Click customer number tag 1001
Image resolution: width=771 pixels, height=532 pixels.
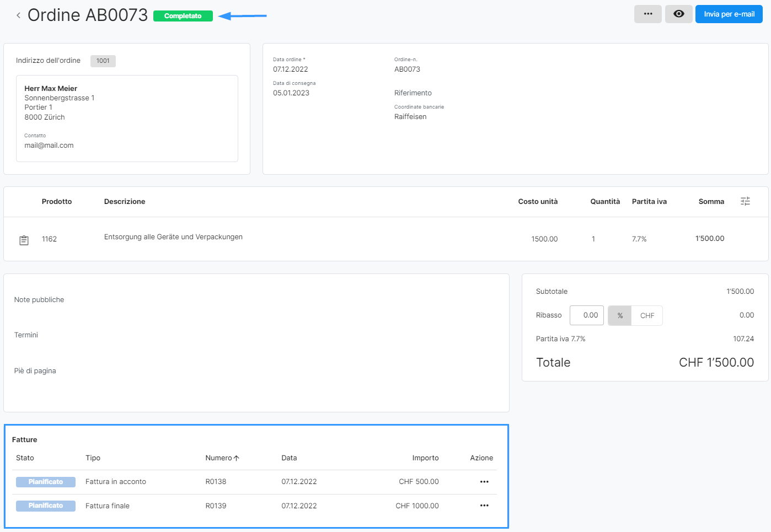[103, 61]
